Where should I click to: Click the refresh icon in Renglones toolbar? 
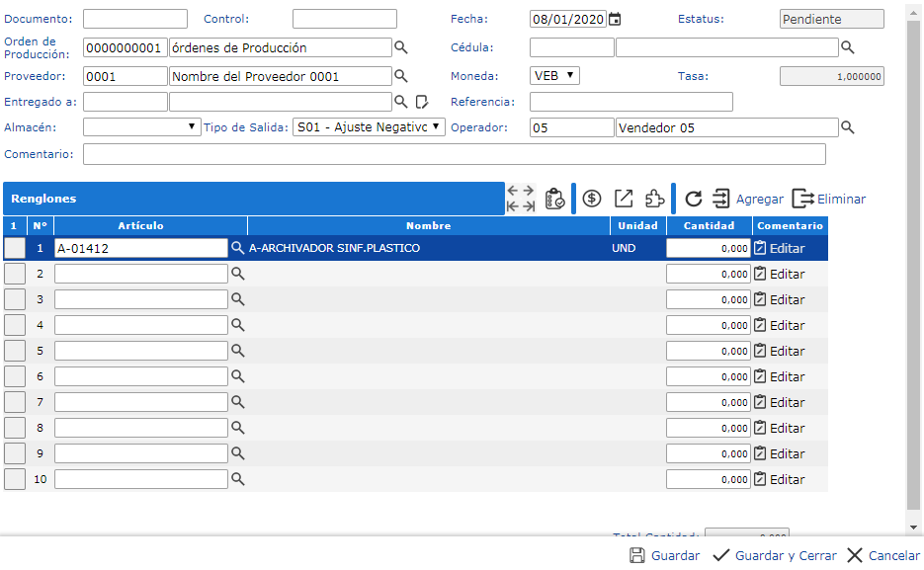click(x=694, y=199)
